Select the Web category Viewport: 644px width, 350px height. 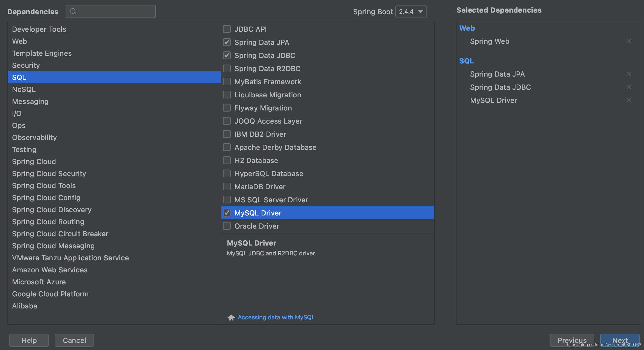(114, 41)
